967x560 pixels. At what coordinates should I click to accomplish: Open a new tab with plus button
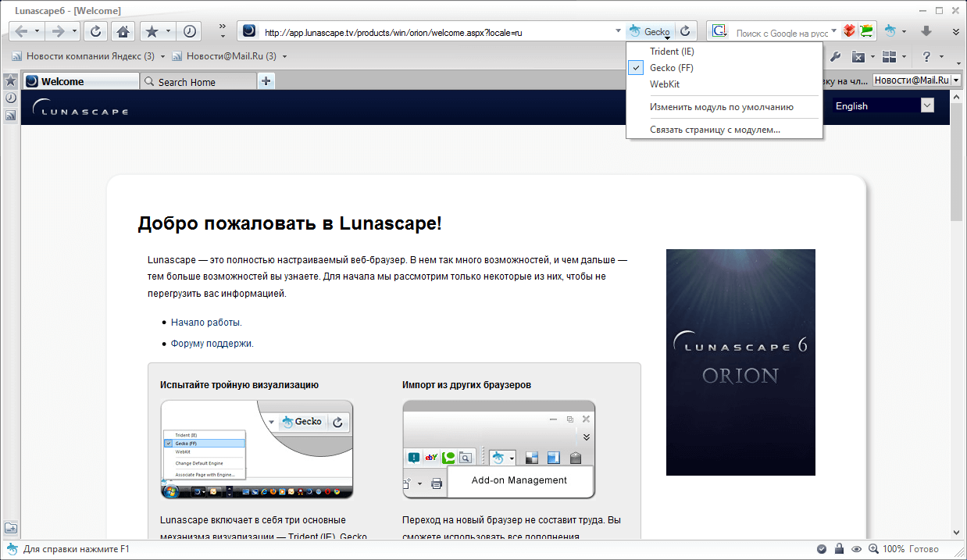point(266,80)
